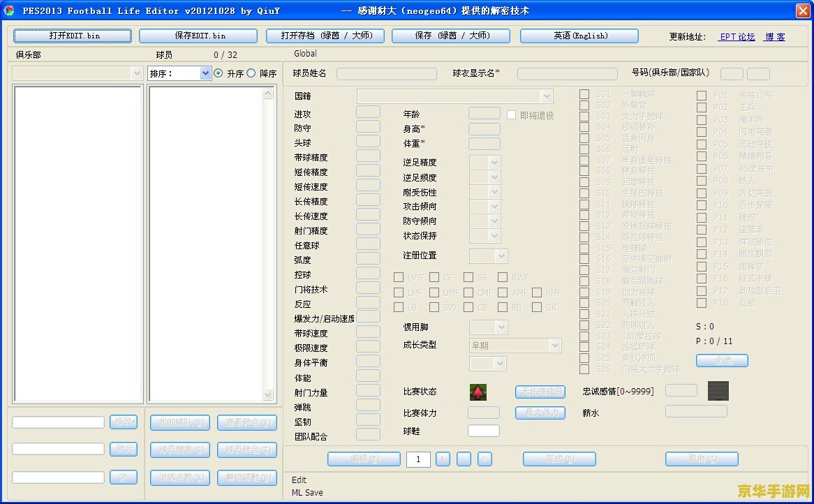Click the 训练点数 button
814x504 pixels.
180,477
